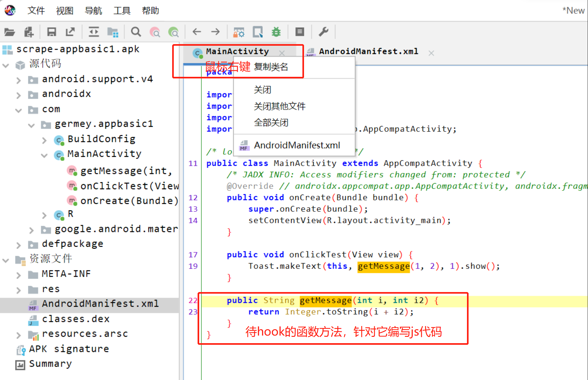
Task: Close the MainActivity tab
Action: 282,53
